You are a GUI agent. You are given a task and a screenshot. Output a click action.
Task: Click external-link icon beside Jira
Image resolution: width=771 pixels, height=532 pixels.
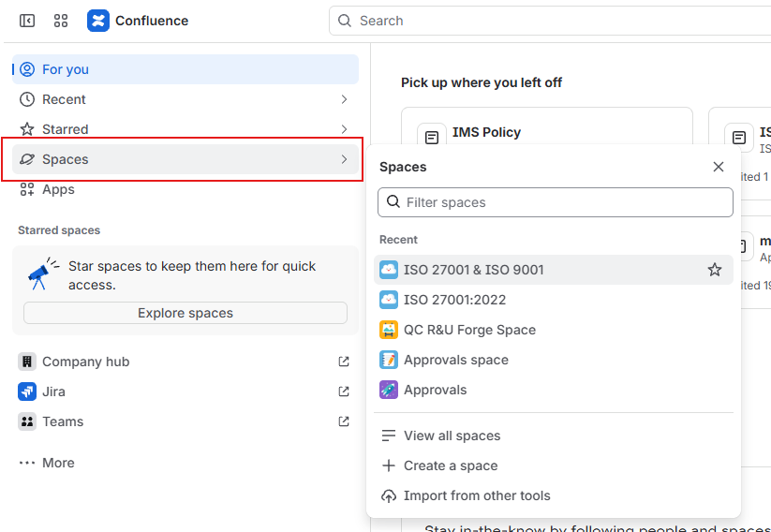(344, 392)
